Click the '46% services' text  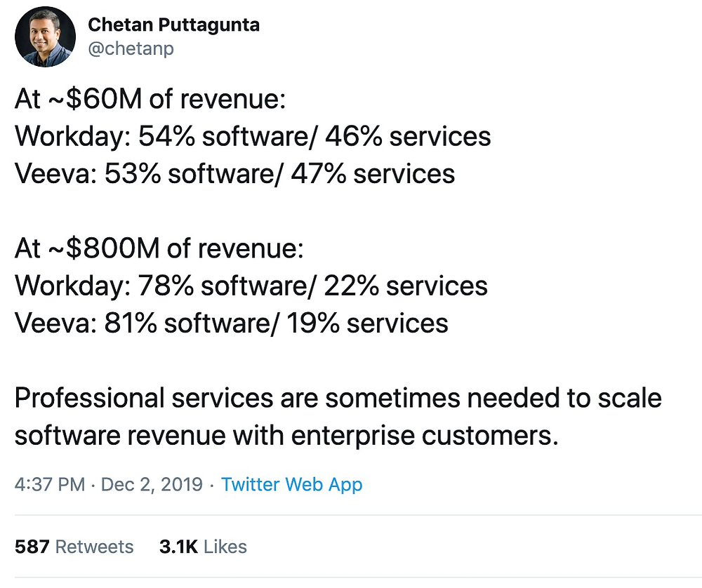point(408,137)
